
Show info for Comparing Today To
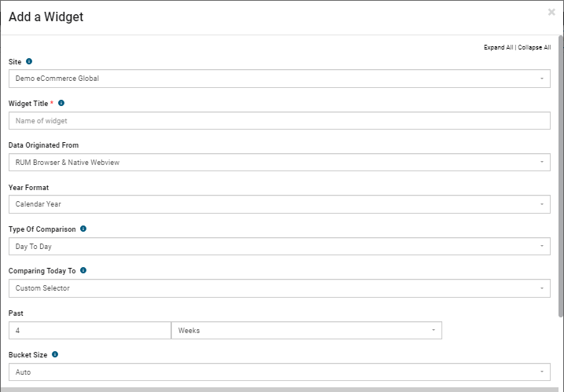(83, 270)
